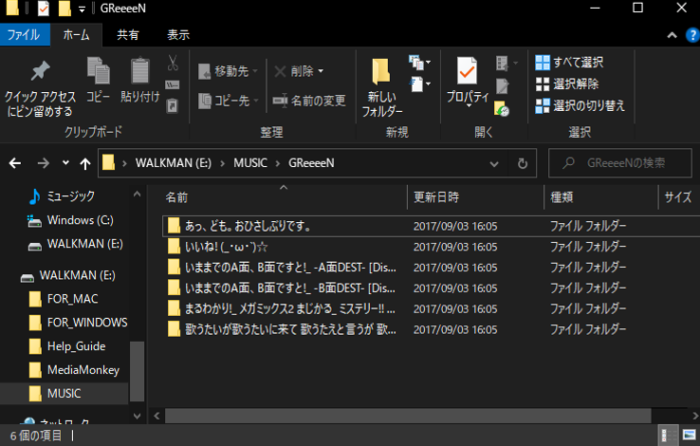Screen dimensions: 700x446
Task: Open Help with the blue question icon
Action: point(693,35)
